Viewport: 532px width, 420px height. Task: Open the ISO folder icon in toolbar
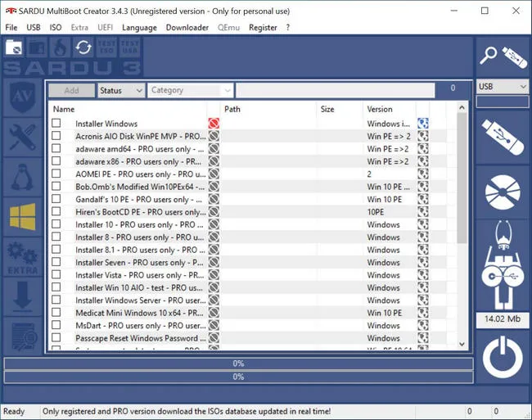coord(14,47)
